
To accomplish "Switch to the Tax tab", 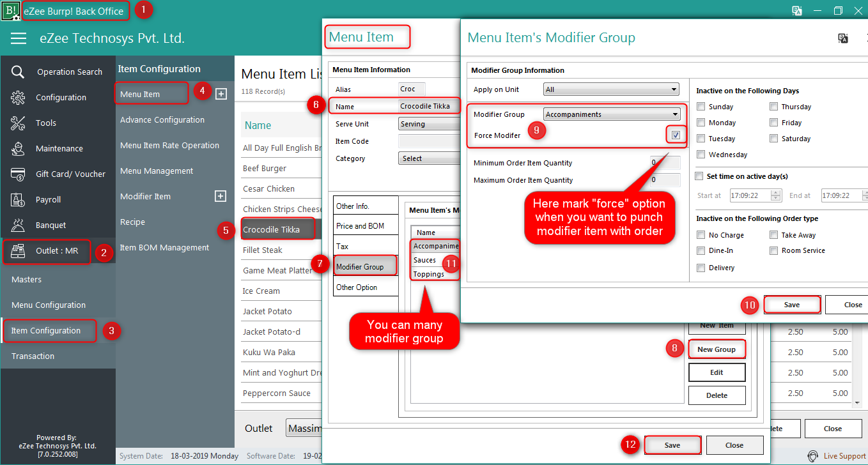I will pyautogui.click(x=366, y=247).
